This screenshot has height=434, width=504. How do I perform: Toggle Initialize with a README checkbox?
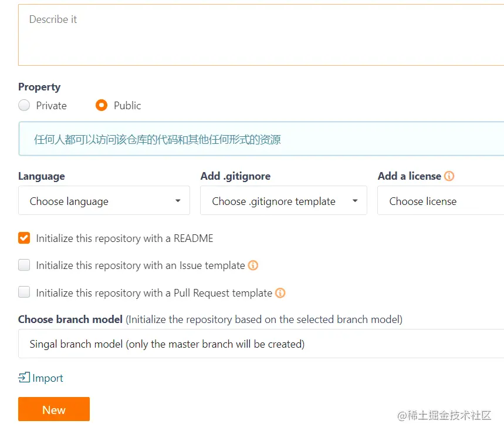point(24,238)
